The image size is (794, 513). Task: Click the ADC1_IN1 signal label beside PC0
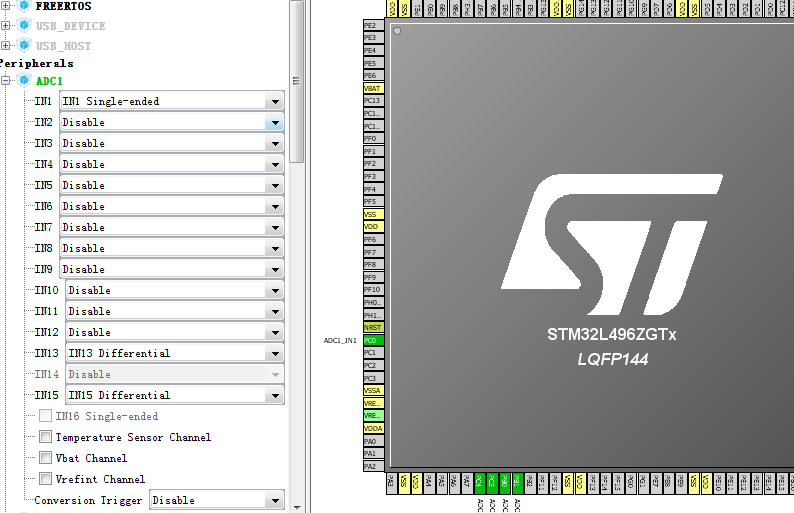point(340,340)
